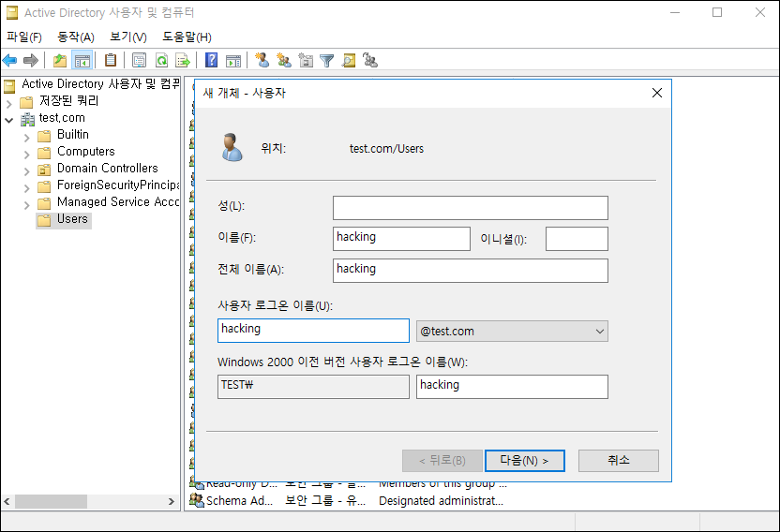This screenshot has width=780, height=532.
Task: Open 보기(V) menu
Action: point(127,37)
